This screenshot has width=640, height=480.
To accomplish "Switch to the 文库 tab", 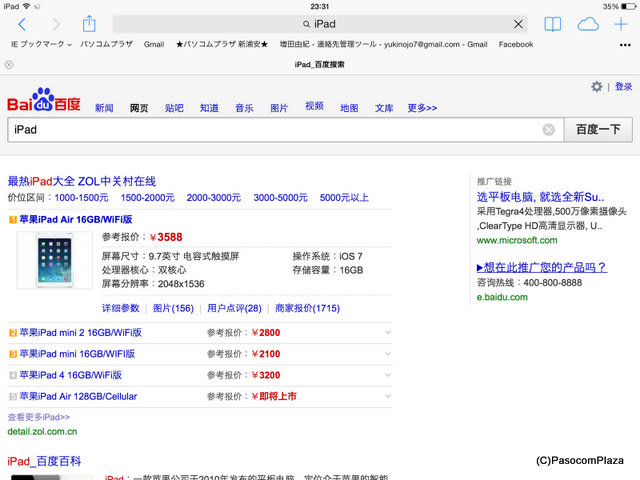I will 384,108.
